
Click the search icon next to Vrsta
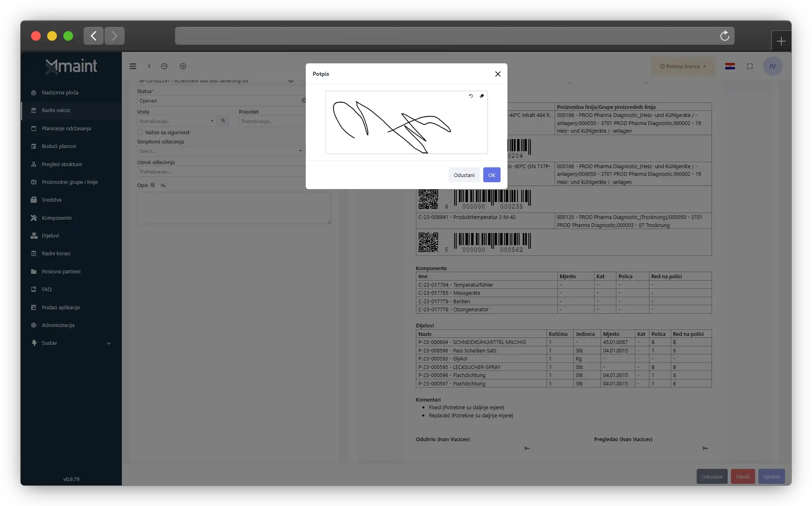[x=223, y=121]
